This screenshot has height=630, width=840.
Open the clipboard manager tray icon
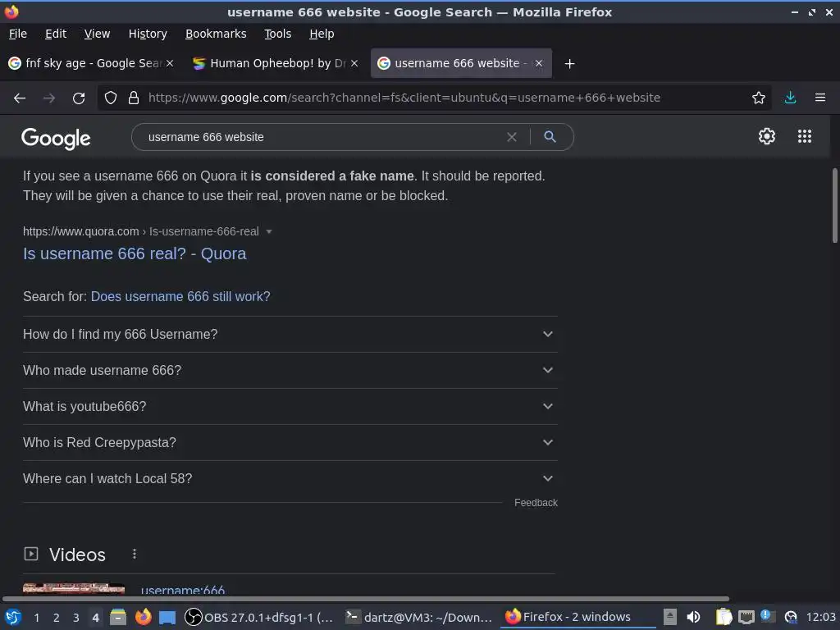pyautogui.click(x=724, y=617)
